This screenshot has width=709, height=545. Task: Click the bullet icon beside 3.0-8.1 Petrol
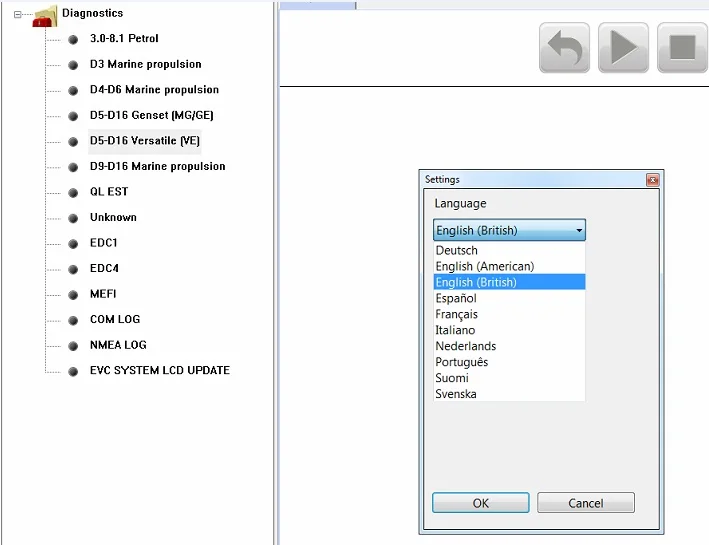coord(73,40)
